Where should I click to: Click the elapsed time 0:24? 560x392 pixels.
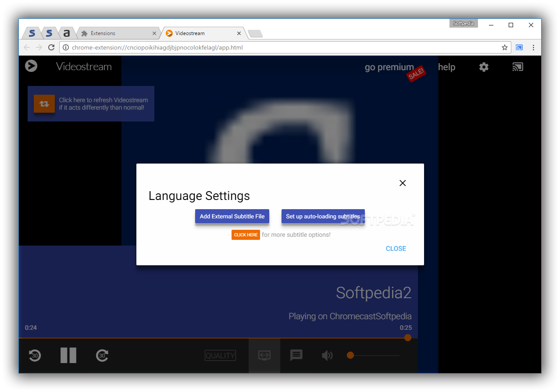click(x=31, y=328)
